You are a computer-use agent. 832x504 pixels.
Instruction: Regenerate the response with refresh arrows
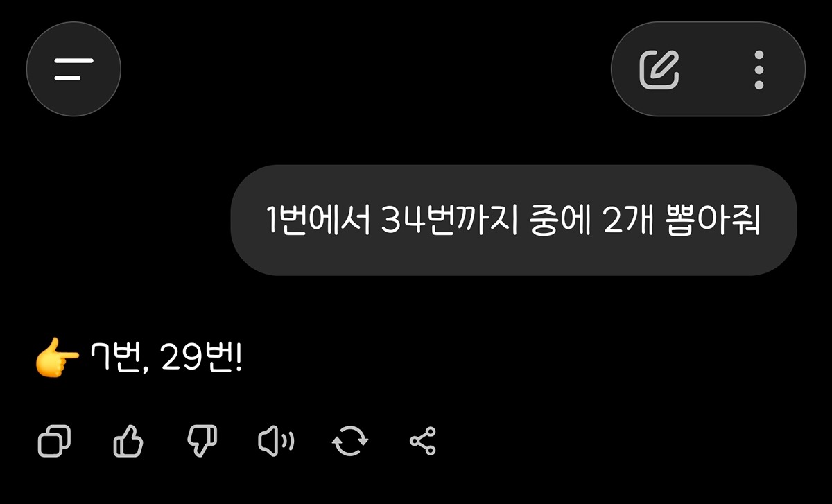(350, 441)
